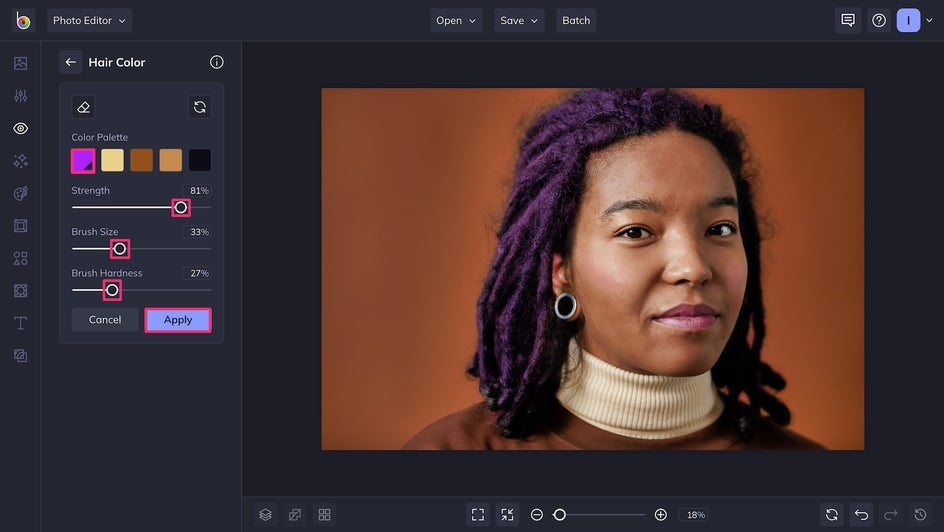Open the Artsy palette sidebar icon

point(20,193)
